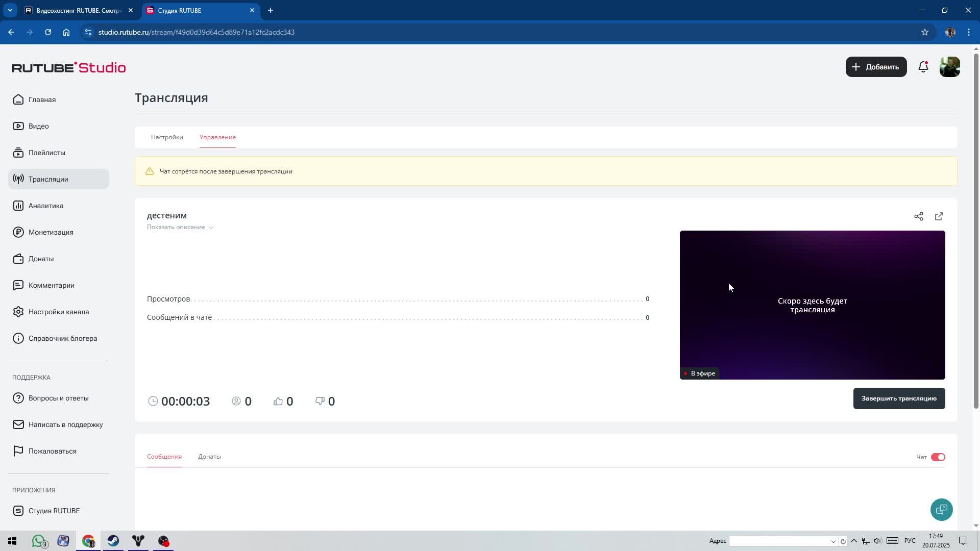Show hidden system tray icons
Image resolution: width=980 pixels, height=551 pixels.
click(853, 541)
